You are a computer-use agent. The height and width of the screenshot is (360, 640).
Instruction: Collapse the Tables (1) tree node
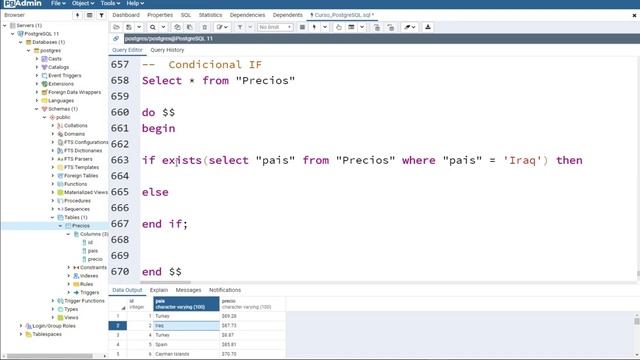pos(53,217)
